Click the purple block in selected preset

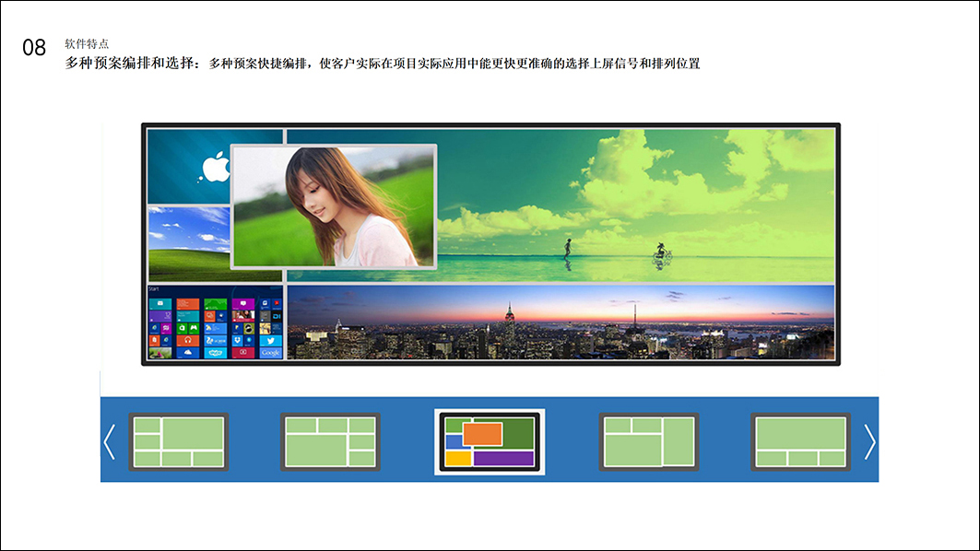tap(503, 458)
